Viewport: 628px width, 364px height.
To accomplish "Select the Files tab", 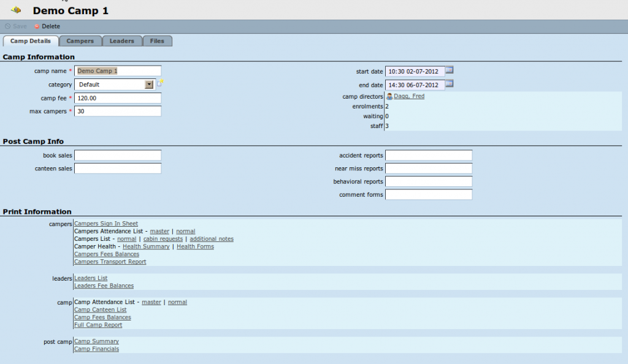I will (157, 41).
